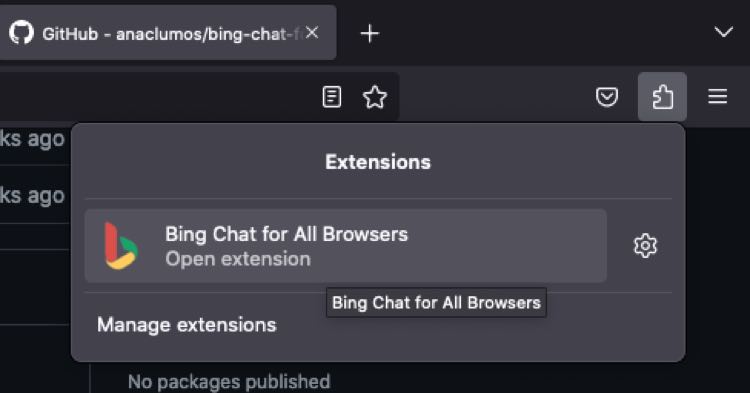Expand the list all tabs chevron
This screenshot has width=750, height=393.
point(723,32)
